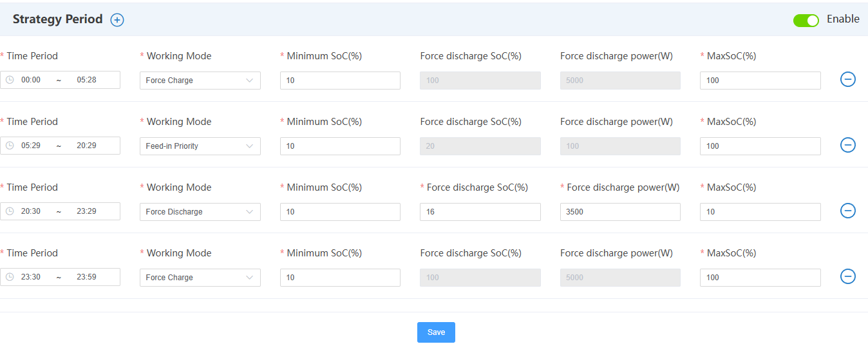Remove the 00:00 to 05:28 period row

pyautogui.click(x=848, y=79)
